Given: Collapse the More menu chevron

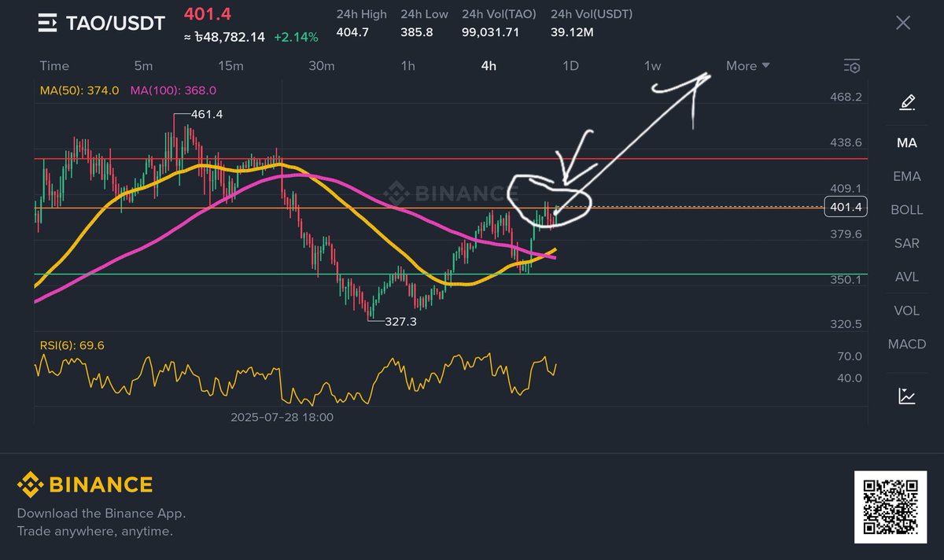Looking at the screenshot, I should pyautogui.click(x=767, y=66).
